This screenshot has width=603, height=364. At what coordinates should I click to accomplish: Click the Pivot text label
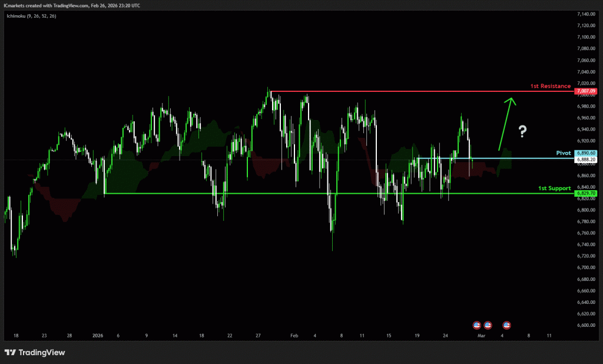564,153
